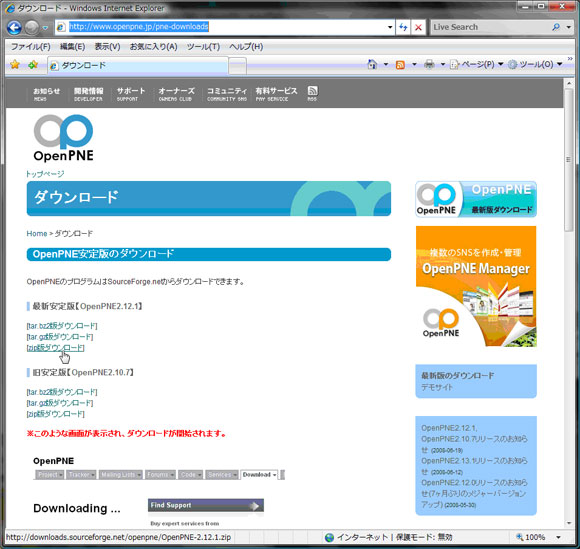Click the Home page icon
The image size is (580, 549).
pyautogui.click(x=372, y=64)
